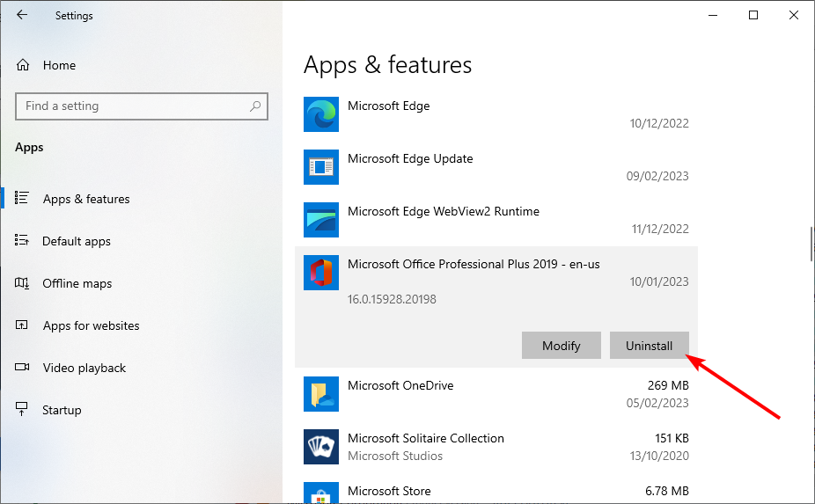Click the Microsoft Store icon
This screenshot has width=815, height=504.
(x=321, y=493)
